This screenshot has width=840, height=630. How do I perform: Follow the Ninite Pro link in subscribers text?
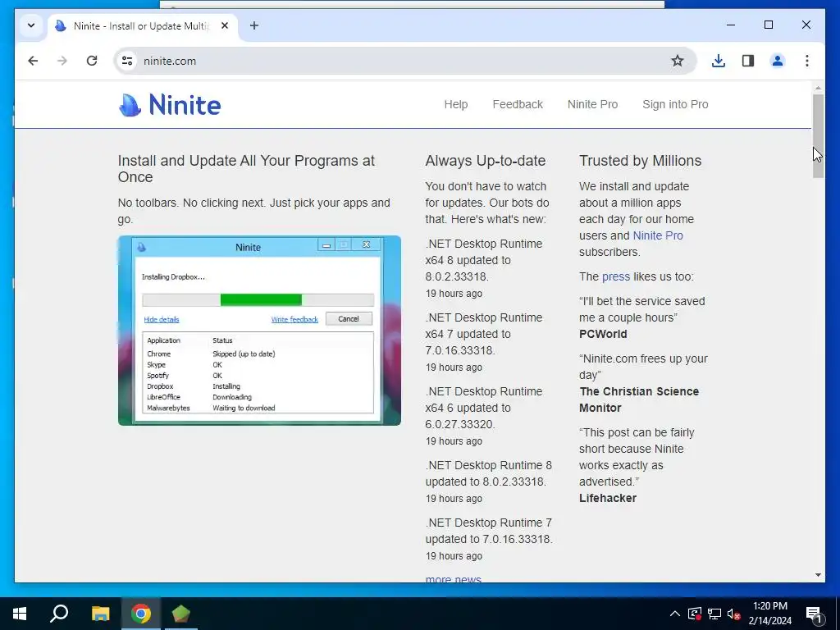tap(657, 235)
